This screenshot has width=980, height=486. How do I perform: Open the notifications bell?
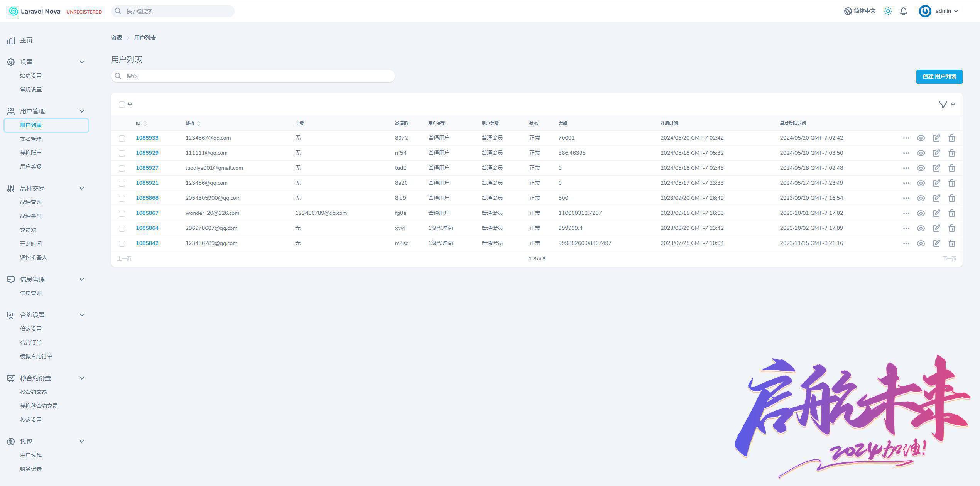tap(904, 11)
